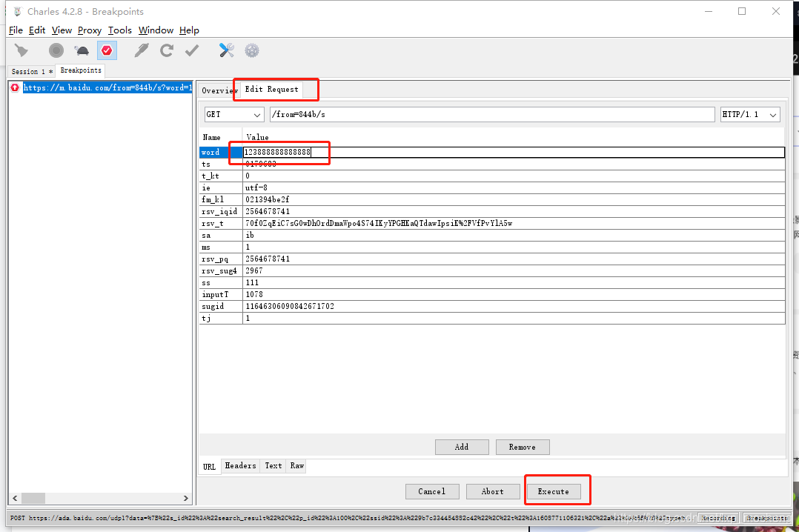Switch to the Raw bottom tab
This screenshot has height=532, width=799.
[297, 466]
